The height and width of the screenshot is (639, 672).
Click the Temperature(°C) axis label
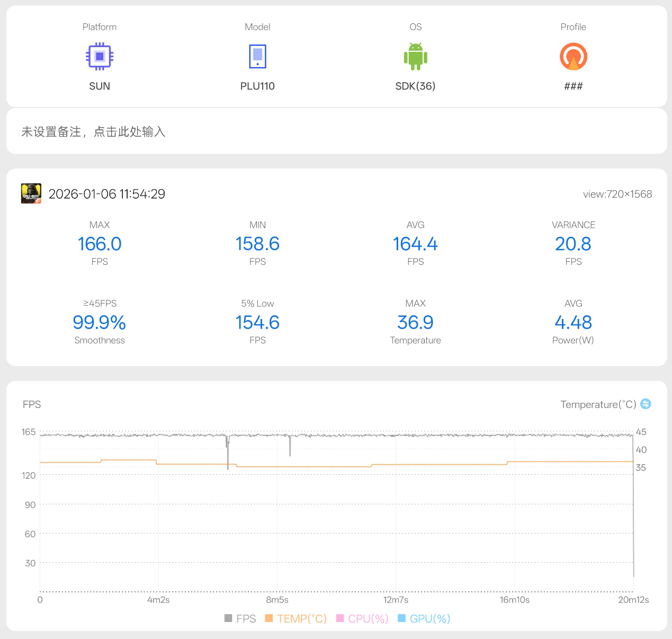(598, 405)
